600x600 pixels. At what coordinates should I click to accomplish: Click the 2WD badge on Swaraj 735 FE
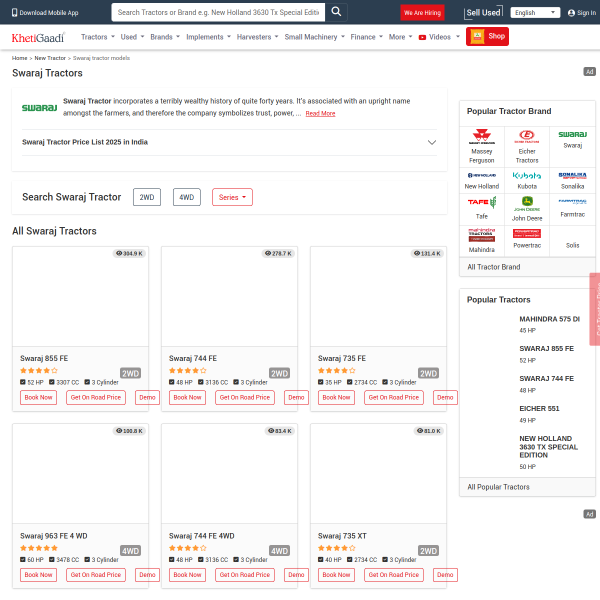428,373
